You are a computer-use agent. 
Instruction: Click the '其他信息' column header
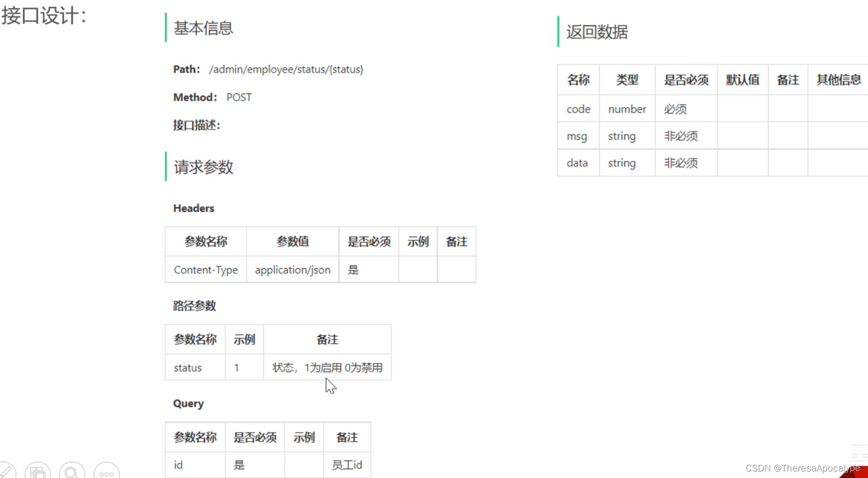[839, 80]
